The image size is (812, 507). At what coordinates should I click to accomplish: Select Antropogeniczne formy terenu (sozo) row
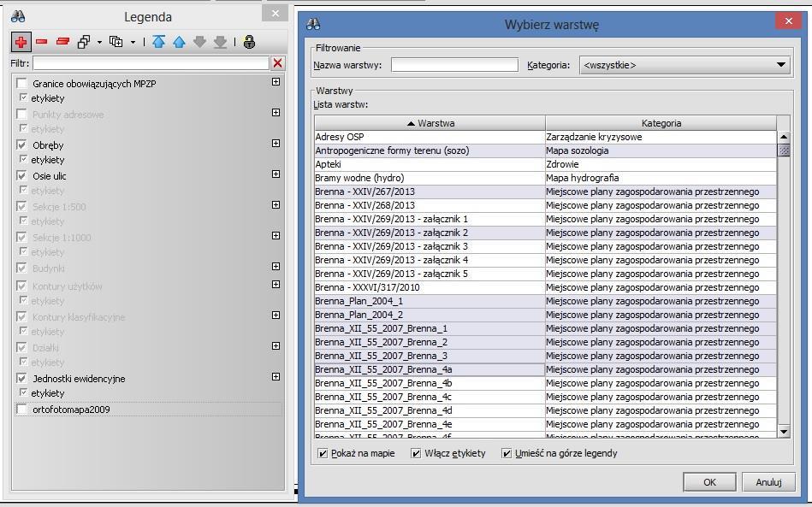click(x=545, y=150)
